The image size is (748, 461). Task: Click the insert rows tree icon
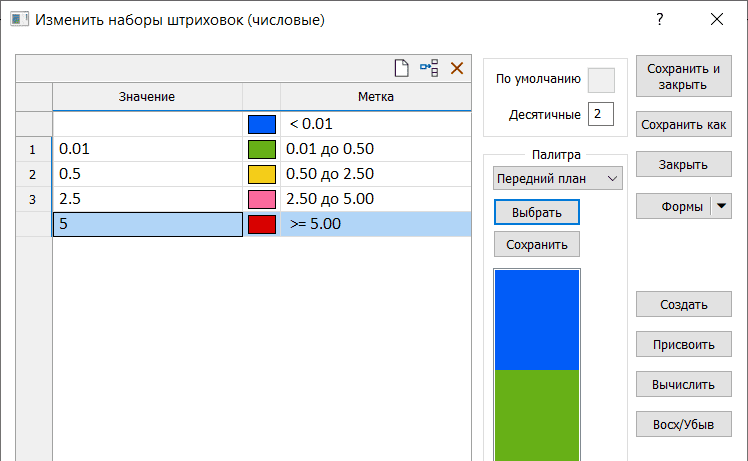pos(429,68)
